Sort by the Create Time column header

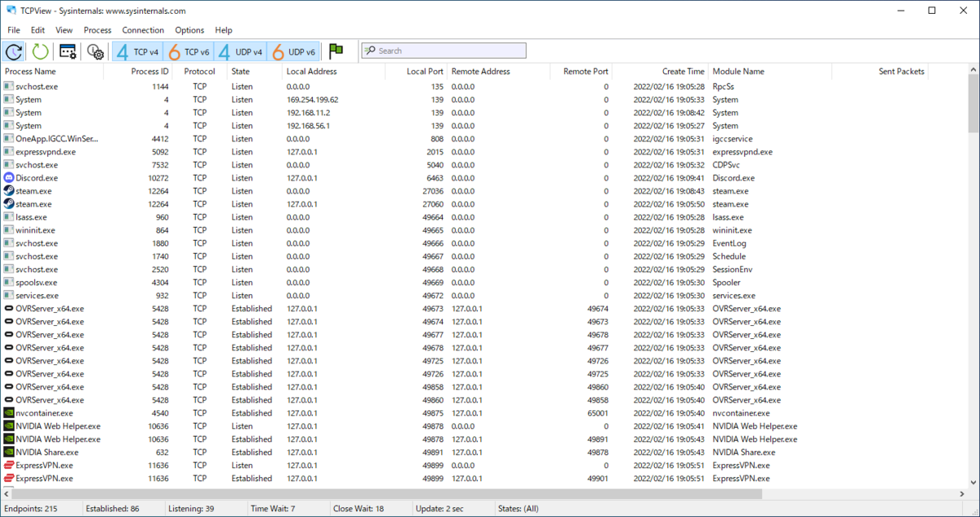(660, 72)
